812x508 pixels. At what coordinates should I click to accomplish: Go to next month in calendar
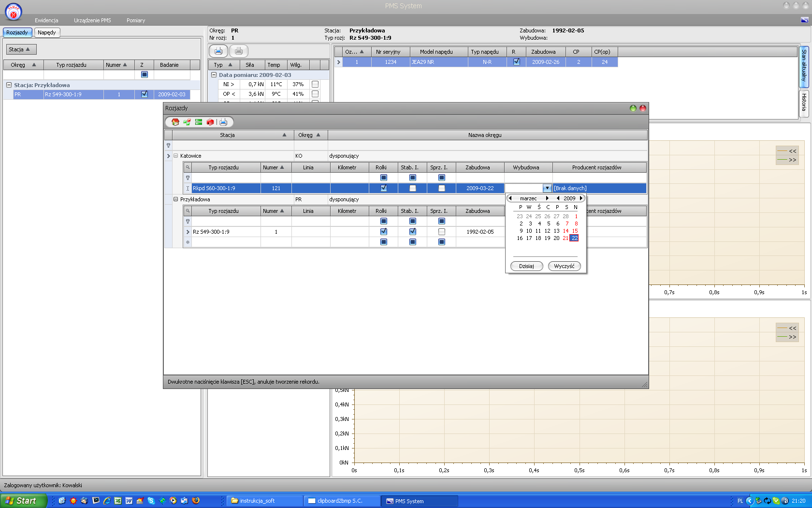547,198
